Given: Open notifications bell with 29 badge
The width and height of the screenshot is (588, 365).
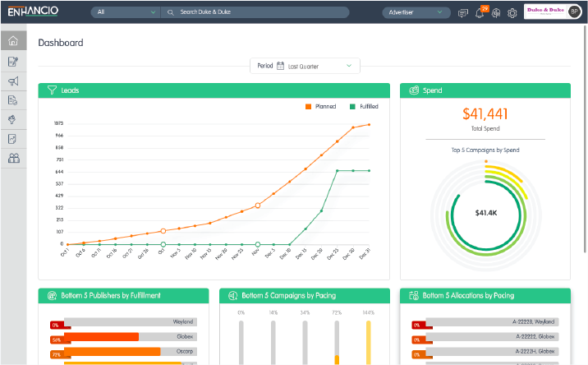Looking at the screenshot, I should (480, 12).
